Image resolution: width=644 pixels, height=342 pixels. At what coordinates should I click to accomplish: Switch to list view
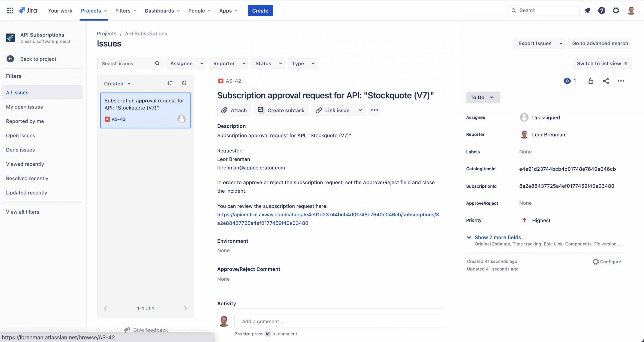602,63
